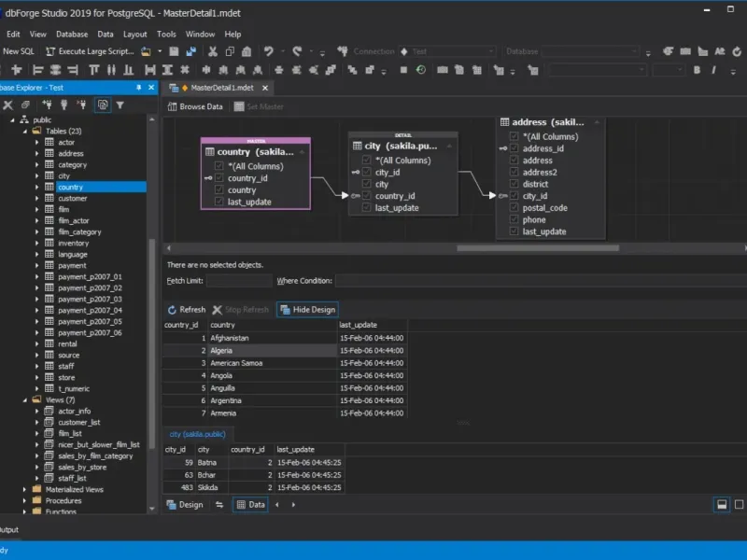747x560 pixels.
Task: Toggle country_id checkbox in country table
Action: point(218,178)
